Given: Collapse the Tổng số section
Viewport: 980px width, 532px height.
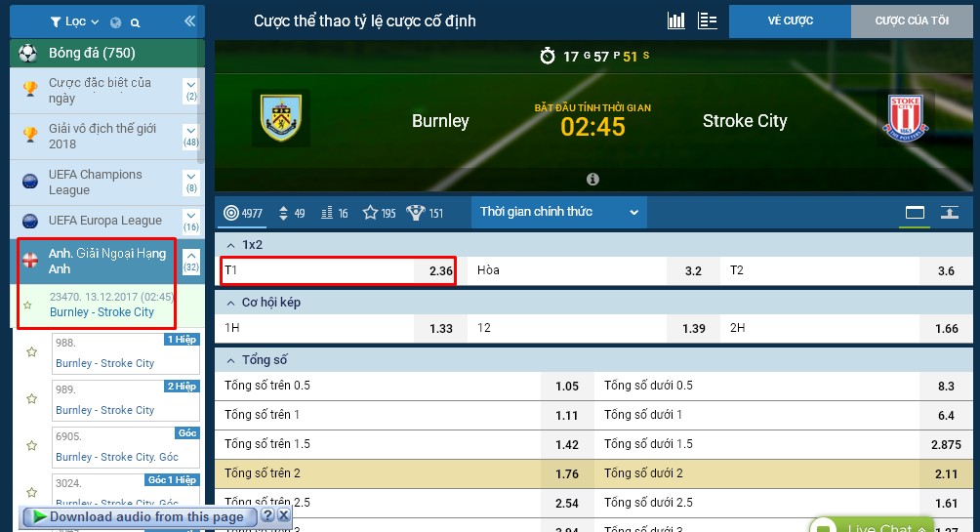Looking at the screenshot, I should 230,361.
